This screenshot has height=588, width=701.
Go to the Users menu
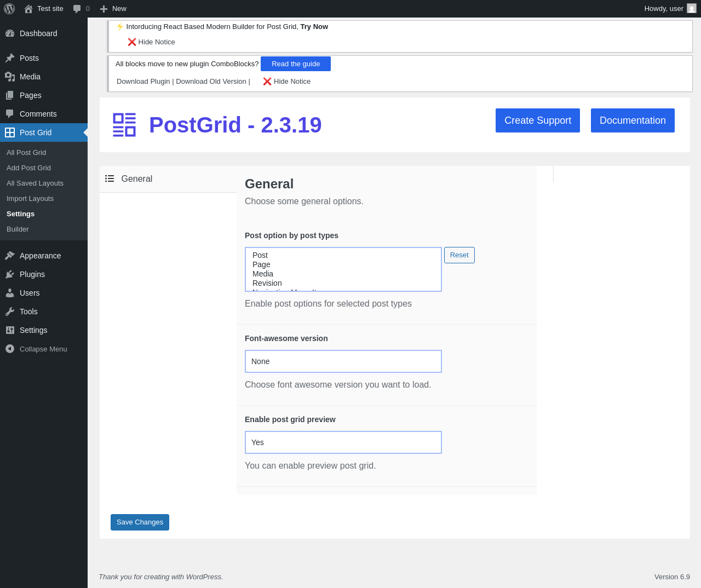[x=44, y=293]
